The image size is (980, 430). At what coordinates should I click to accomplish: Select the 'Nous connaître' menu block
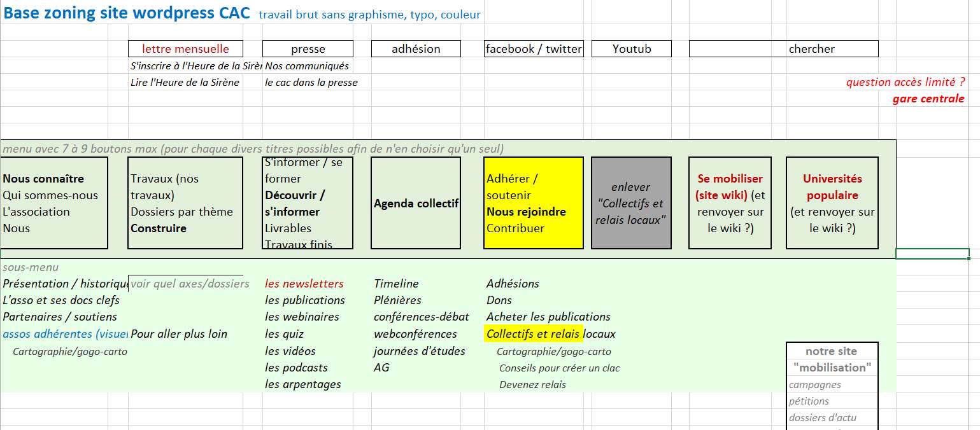click(53, 203)
